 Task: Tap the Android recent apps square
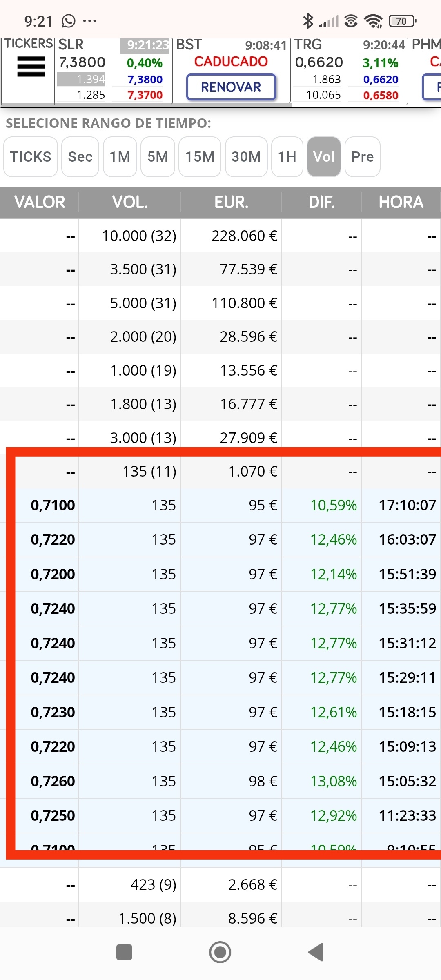[x=124, y=952]
